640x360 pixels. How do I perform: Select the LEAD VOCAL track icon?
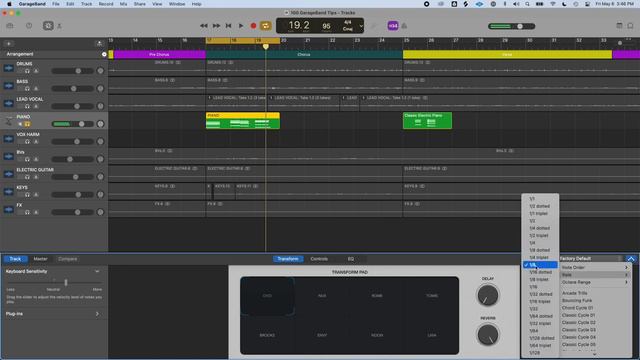pyautogui.click(x=9, y=103)
